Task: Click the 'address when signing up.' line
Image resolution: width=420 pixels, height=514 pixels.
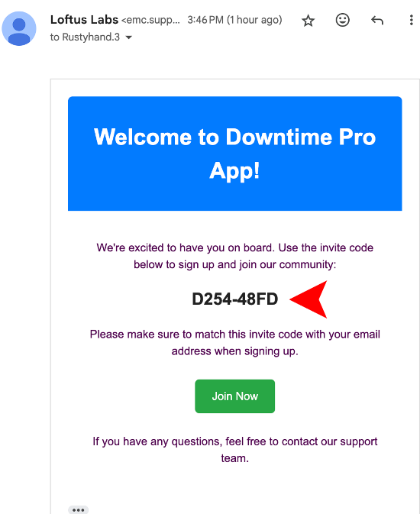Action: point(234,351)
